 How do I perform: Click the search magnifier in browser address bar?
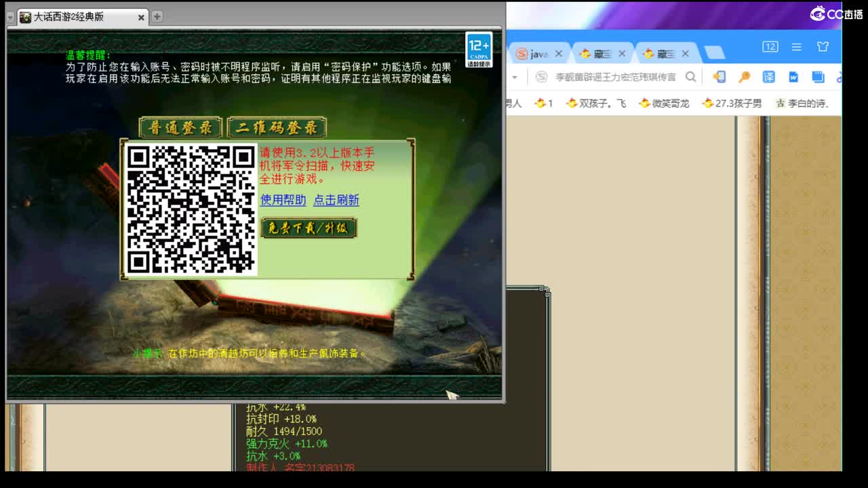pos(690,77)
